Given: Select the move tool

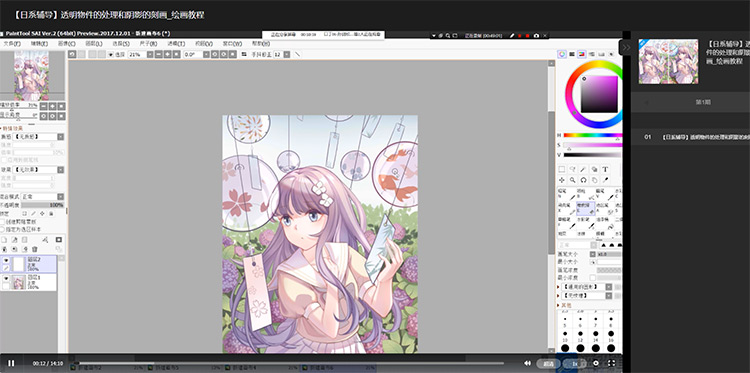Looking at the screenshot, I should (x=562, y=180).
